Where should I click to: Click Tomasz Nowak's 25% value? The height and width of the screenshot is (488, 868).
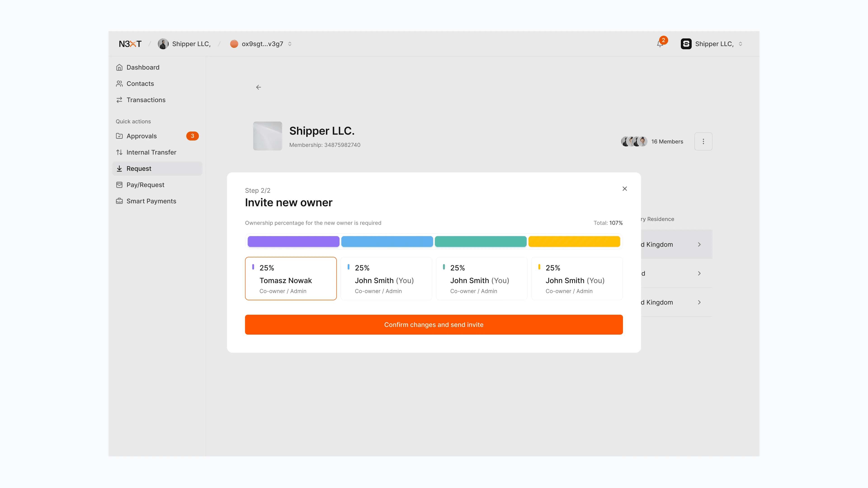coord(267,268)
